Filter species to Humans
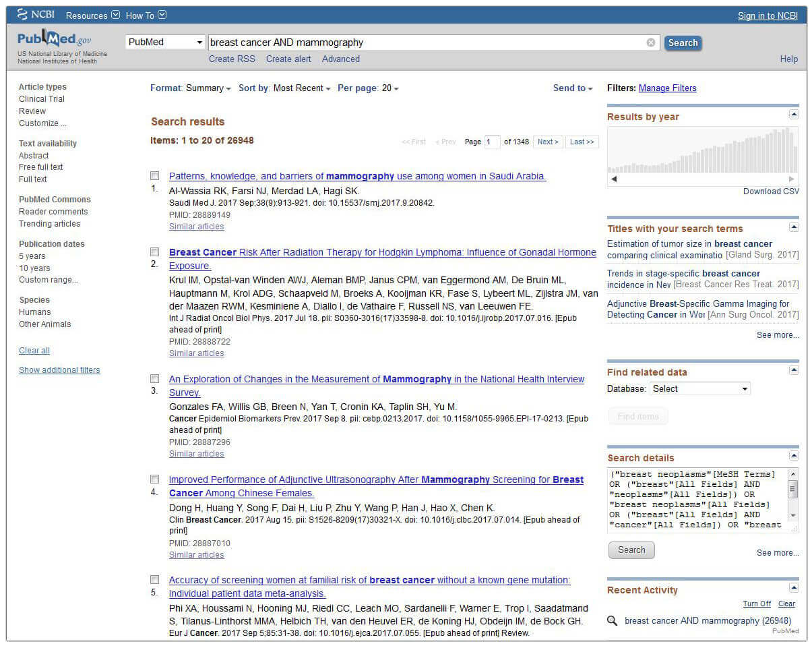Screen dimensions: 812x646 pos(35,312)
